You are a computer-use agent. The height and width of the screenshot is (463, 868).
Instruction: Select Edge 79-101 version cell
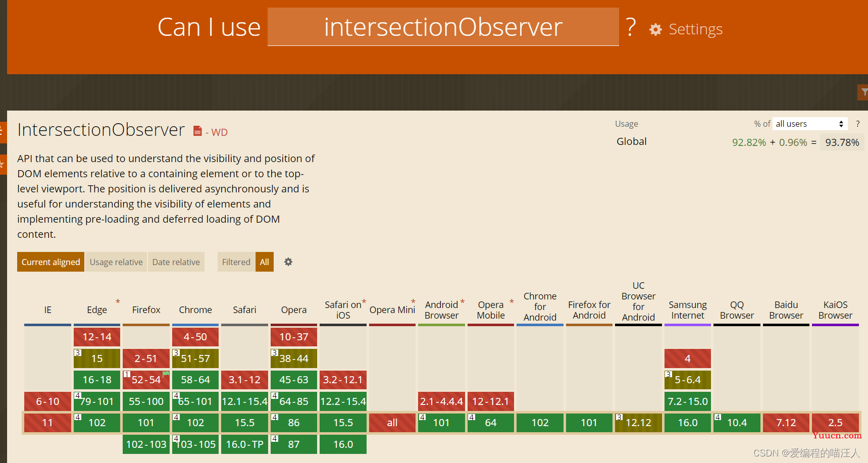97,401
